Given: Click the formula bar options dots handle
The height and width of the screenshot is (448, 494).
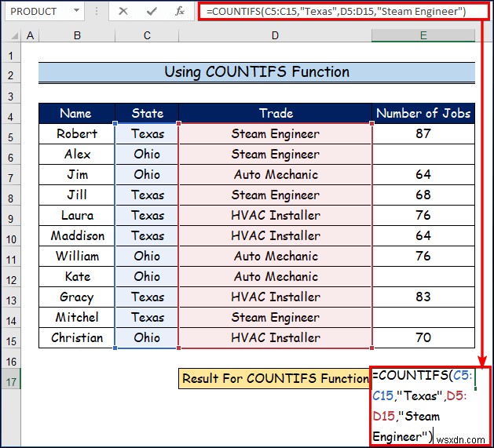Looking at the screenshot, I should pos(97,11).
